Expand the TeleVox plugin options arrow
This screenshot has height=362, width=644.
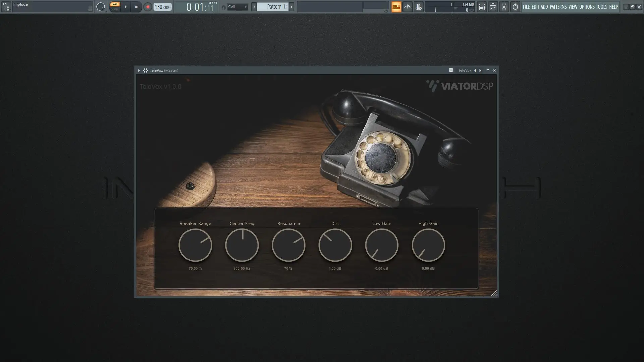click(x=139, y=70)
